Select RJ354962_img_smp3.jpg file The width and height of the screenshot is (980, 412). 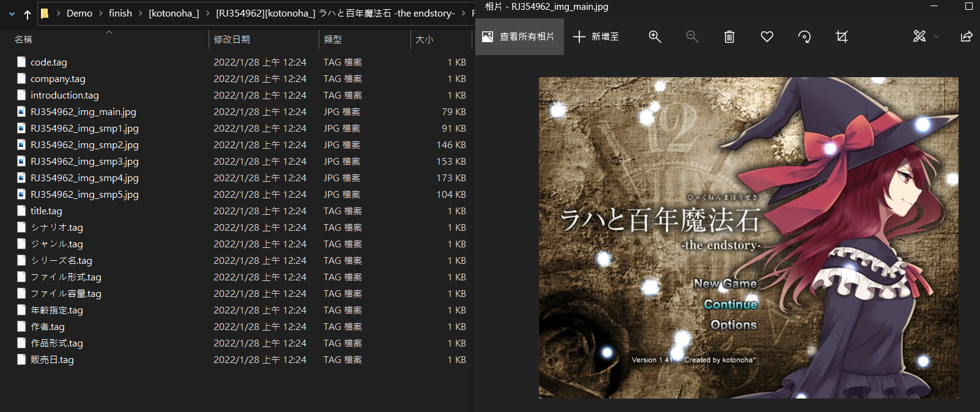[84, 161]
